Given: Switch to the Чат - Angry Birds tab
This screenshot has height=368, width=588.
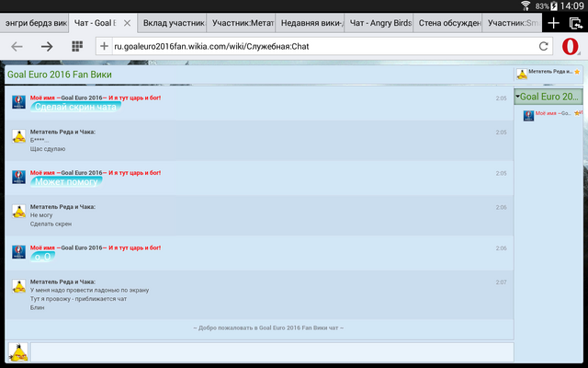Looking at the screenshot, I should coord(379,23).
